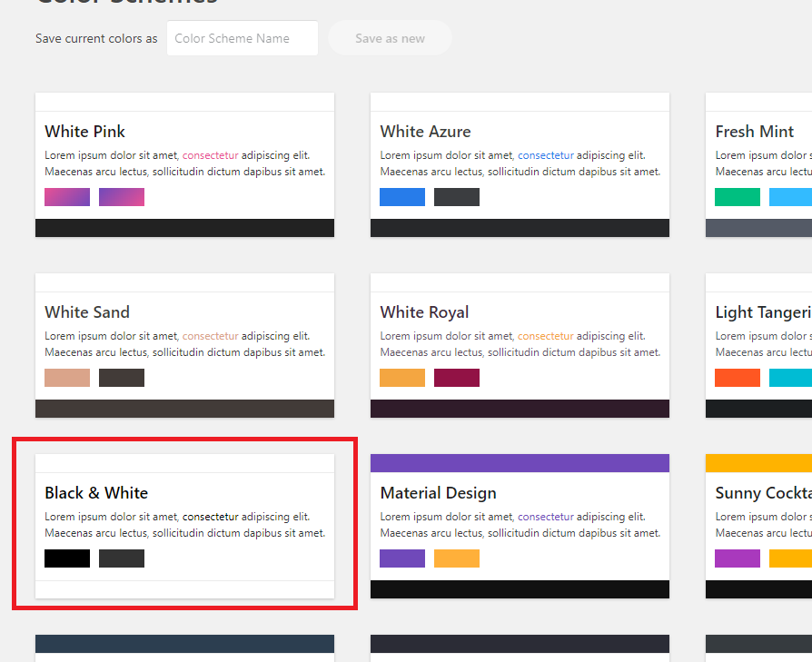
Task: Click White Azure's dark gray swatch
Action: tap(457, 197)
